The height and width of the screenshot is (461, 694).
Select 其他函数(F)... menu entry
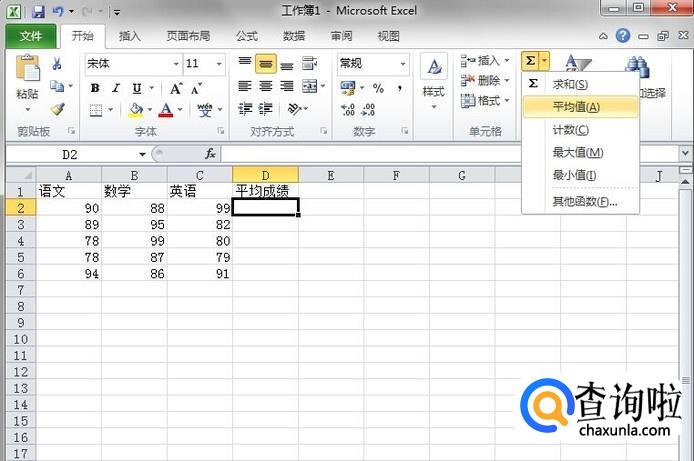pyautogui.click(x=584, y=201)
